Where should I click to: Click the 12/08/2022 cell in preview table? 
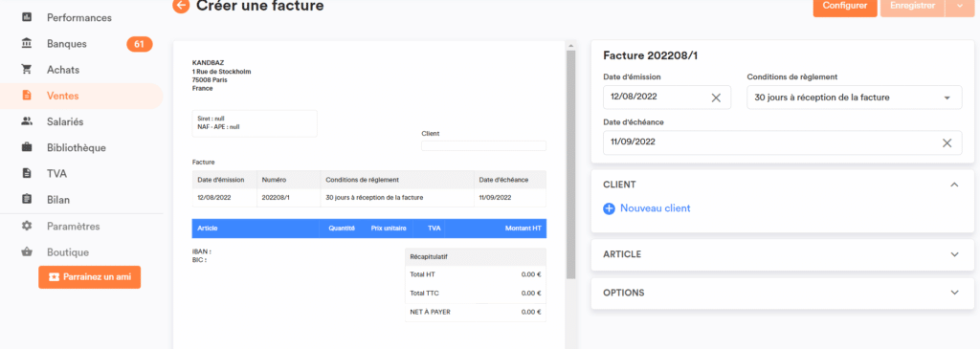pos(224,197)
